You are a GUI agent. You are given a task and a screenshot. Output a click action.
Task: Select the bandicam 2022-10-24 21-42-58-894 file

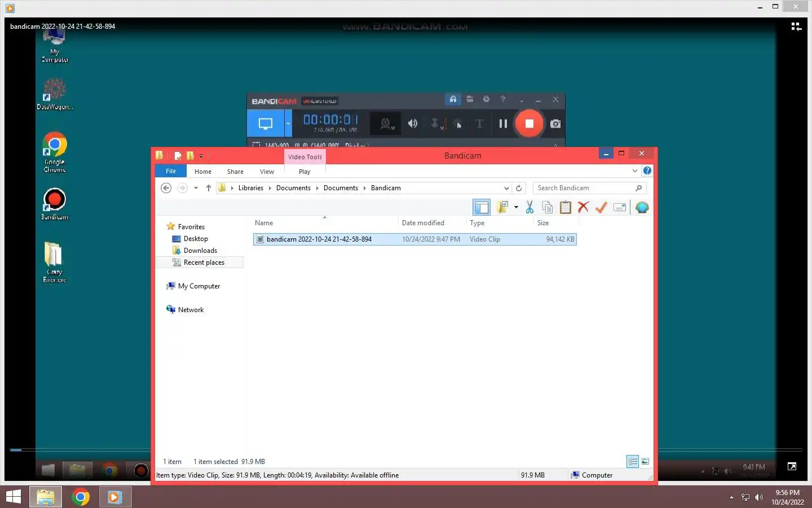point(415,239)
